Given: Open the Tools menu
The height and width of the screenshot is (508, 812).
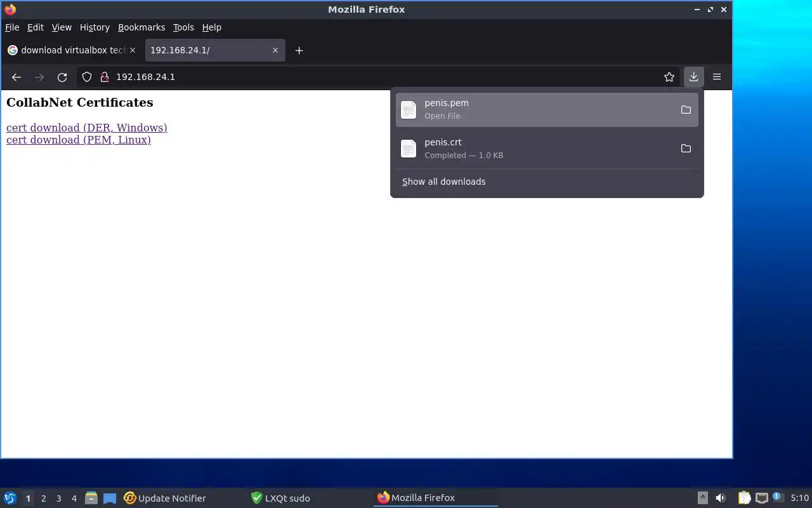Looking at the screenshot, I should coord(183,27).
